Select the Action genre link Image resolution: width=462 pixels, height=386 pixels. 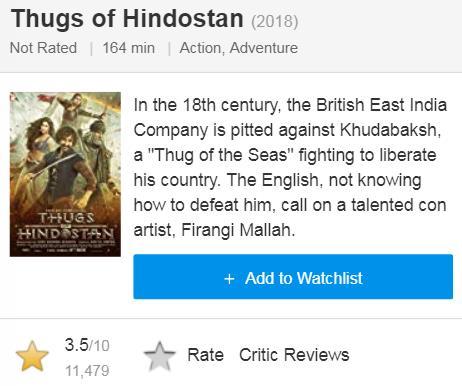201,48
